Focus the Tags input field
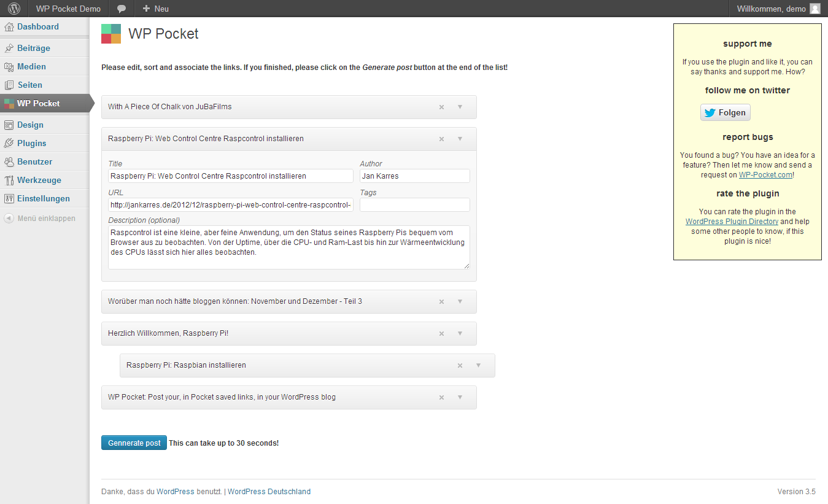This screenshot has height=504, width=828. [x=415, y=204]
